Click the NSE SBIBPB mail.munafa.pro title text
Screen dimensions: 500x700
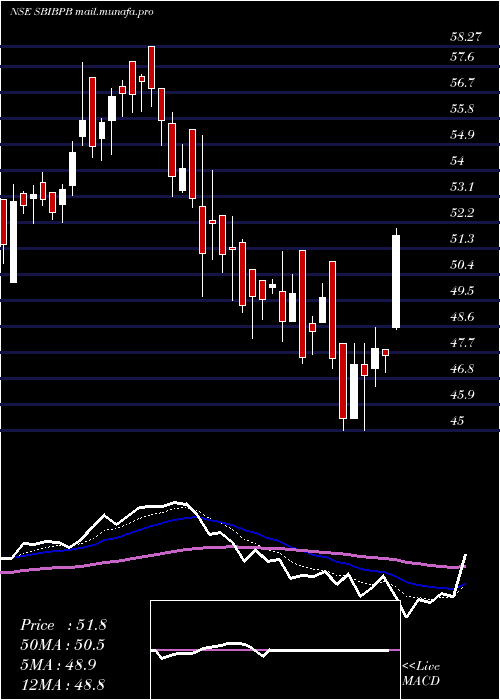click(82, 12)
